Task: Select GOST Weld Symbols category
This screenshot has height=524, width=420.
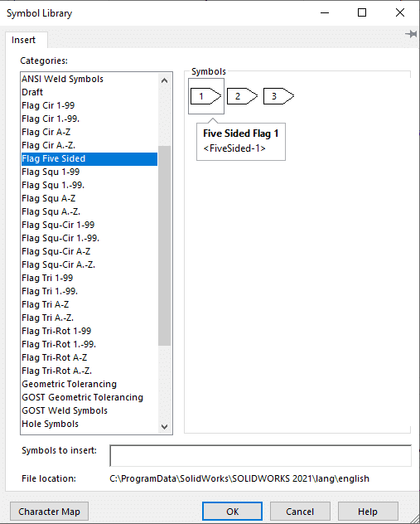Action: click(89, 410)
